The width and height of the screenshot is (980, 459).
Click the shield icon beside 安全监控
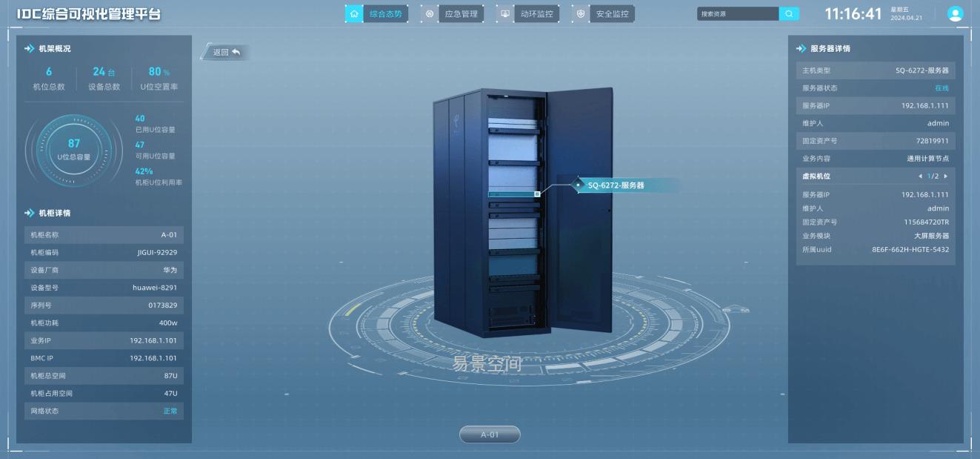coord(581,13)
